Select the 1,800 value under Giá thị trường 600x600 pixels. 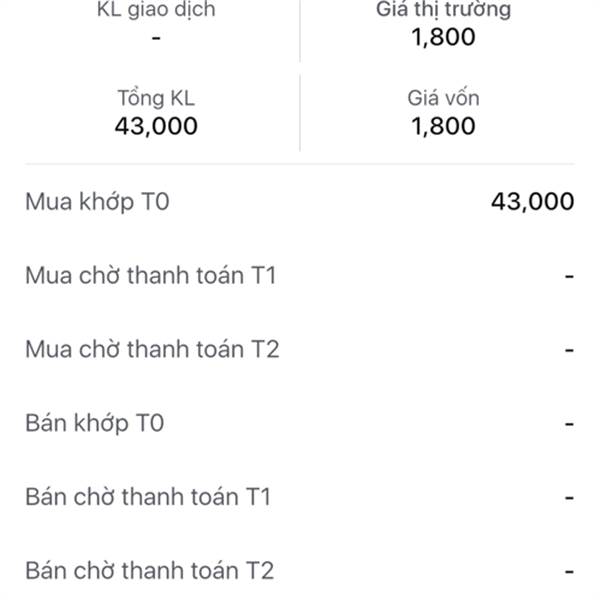point(442,39)
